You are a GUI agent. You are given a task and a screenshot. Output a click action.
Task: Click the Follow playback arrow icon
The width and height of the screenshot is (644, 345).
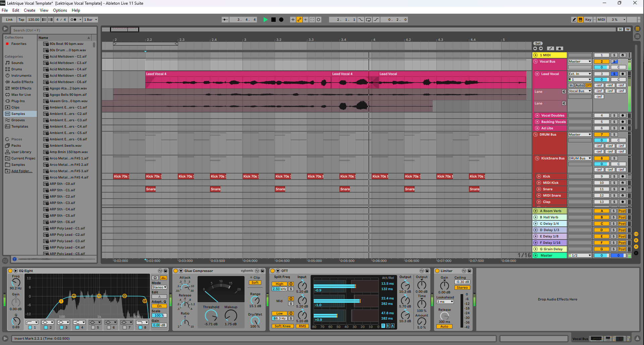(225, 19)
